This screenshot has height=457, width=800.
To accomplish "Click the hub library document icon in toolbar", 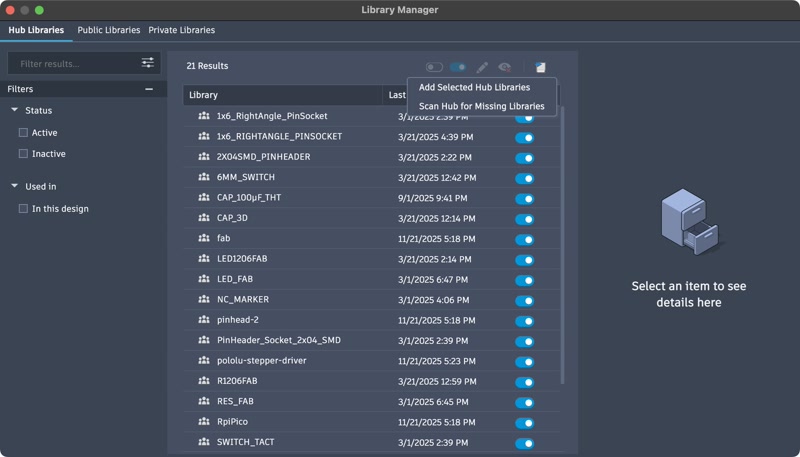I will point(540,67).
